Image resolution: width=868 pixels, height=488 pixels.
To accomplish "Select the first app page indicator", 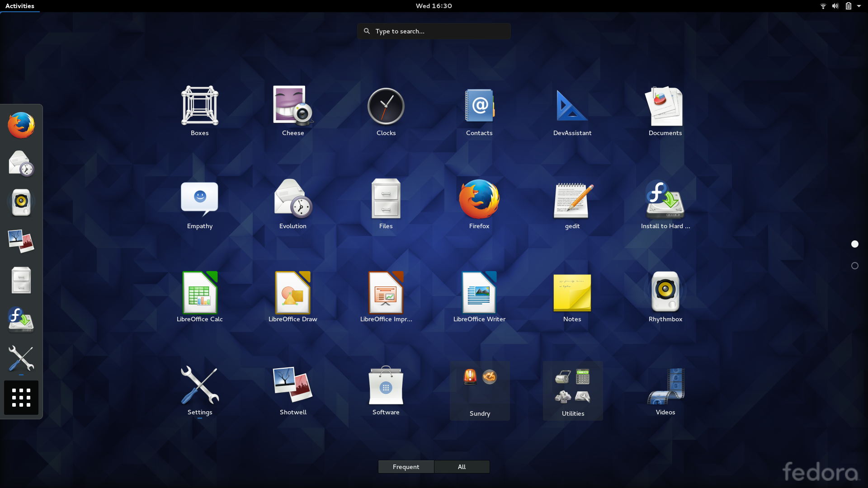I will point(854,244).
